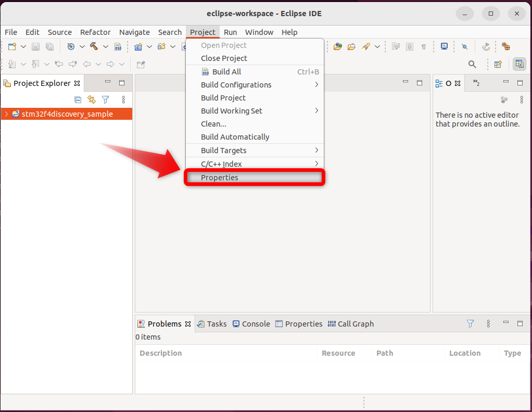Open highlighter Search dropdown arrow
The image size is (532, 412).
point(377,46)
